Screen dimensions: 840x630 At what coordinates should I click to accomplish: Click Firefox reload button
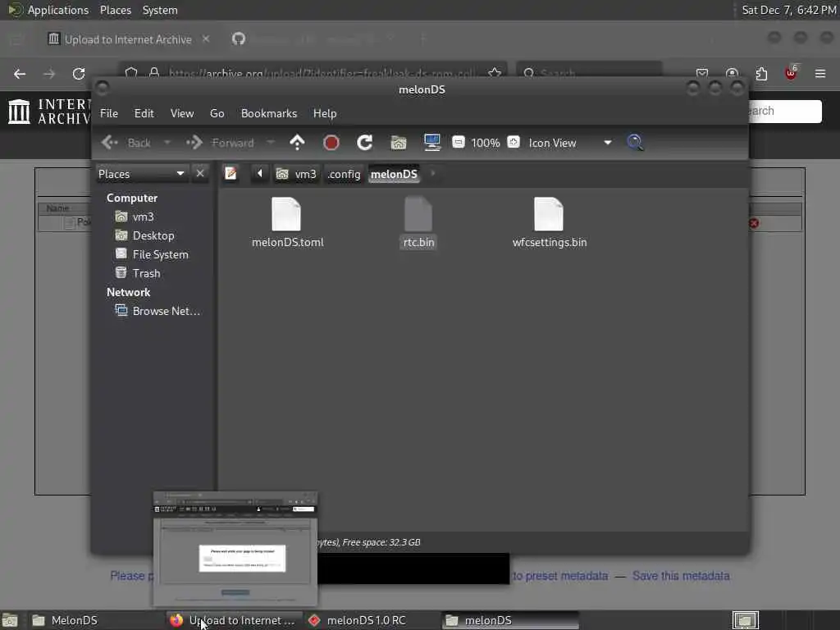tap(79, 74)
